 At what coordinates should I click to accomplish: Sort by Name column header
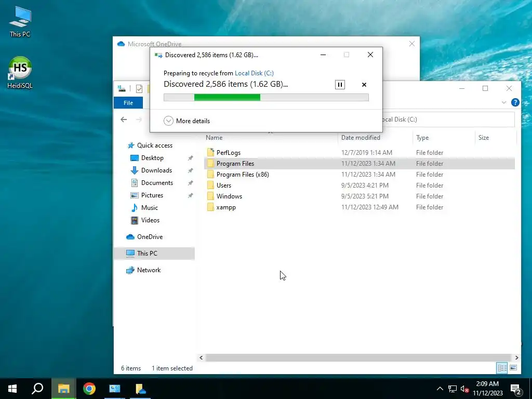click(x=214, y=137)
